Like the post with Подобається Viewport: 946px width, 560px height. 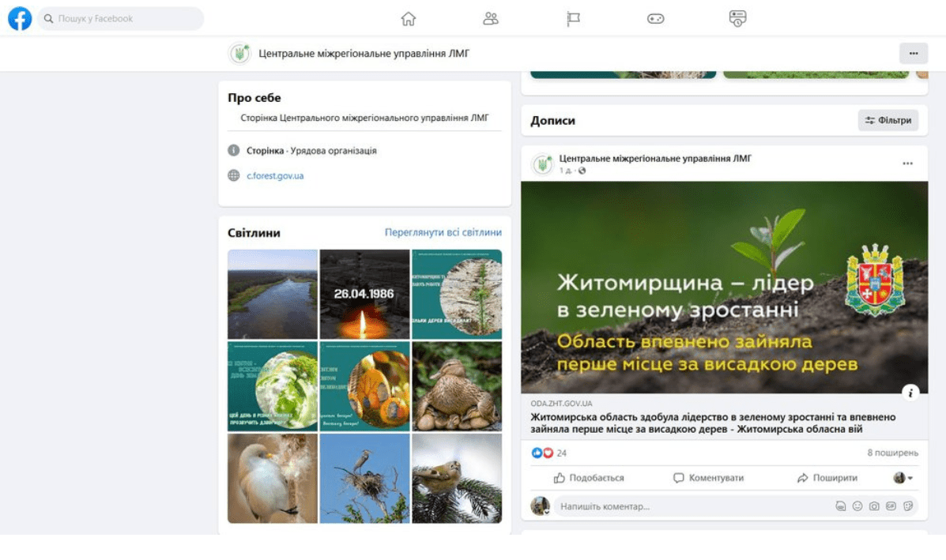tap(589, 478)
